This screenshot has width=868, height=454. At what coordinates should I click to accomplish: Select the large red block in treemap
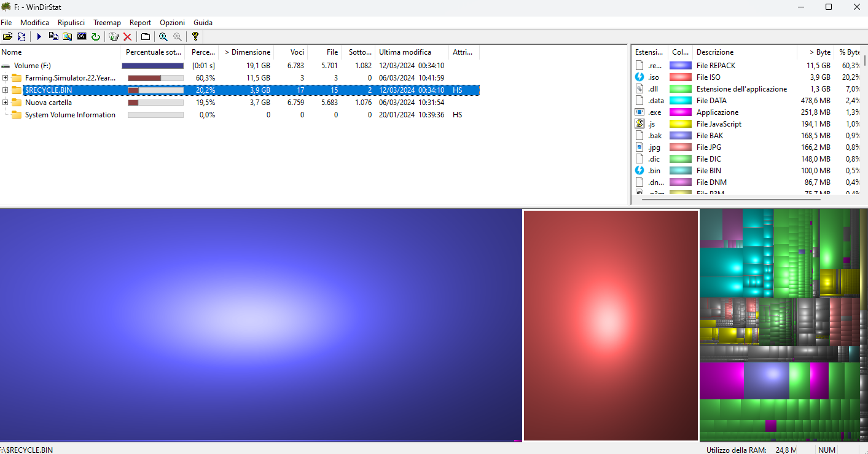pos(611,326)
